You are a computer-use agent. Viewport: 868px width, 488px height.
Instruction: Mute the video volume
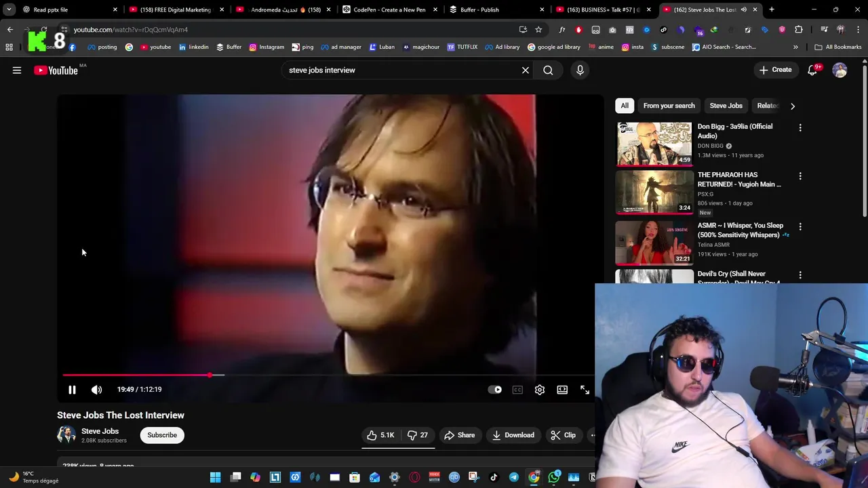tap(97, 390)
